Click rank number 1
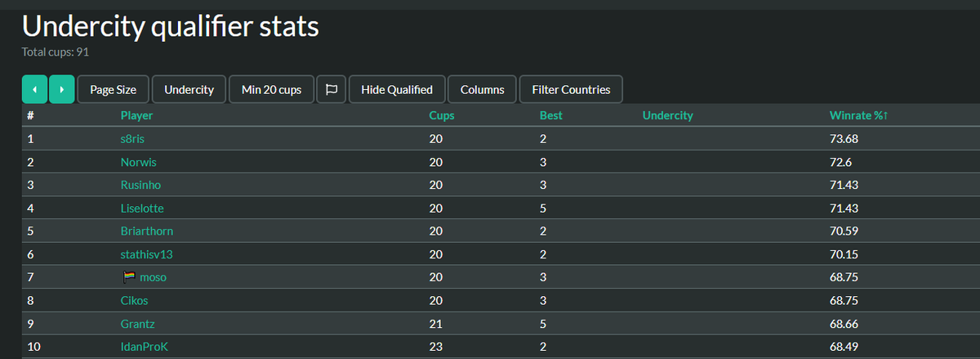The height and width of the screenshot is (359, 980). (x=30, y=139)
